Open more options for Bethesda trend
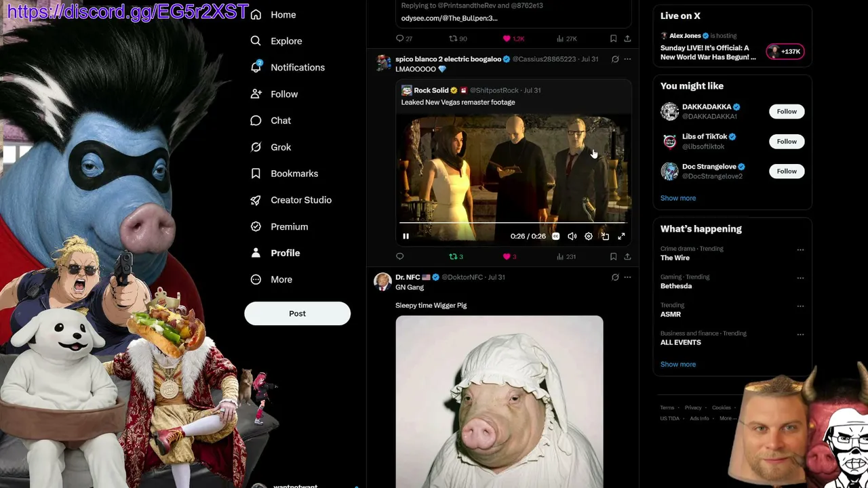868x488 pixels. [800, 278]
